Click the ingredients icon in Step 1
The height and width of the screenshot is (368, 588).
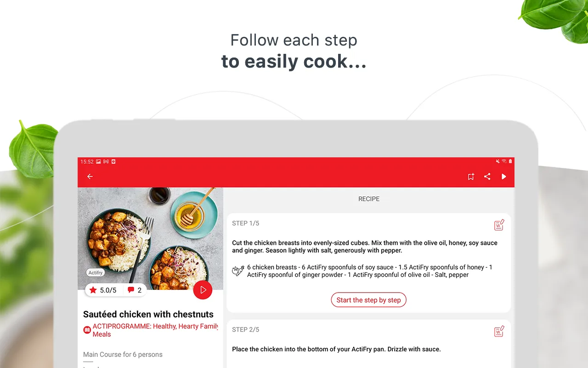(x=238, y=270)
